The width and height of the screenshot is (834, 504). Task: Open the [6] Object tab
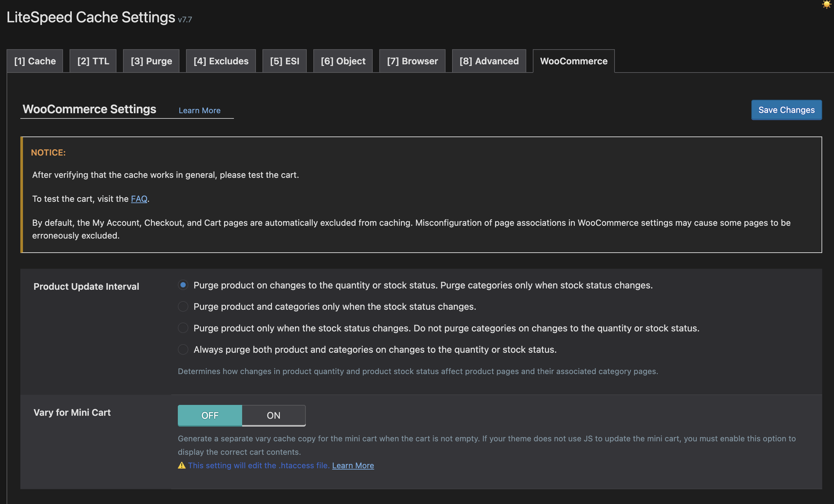pos(343,61)
